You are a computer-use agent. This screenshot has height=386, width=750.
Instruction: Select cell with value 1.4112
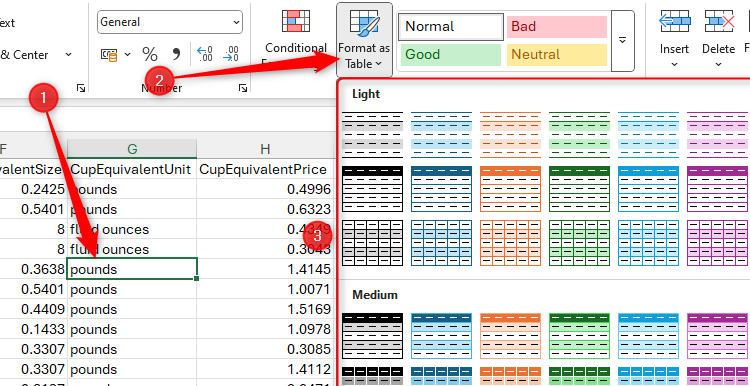265,369
